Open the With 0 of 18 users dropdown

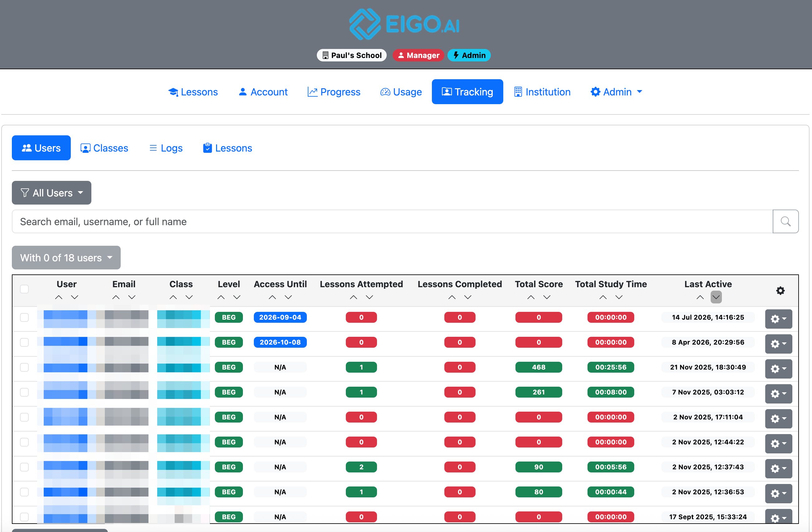click(x=66, y=258)
